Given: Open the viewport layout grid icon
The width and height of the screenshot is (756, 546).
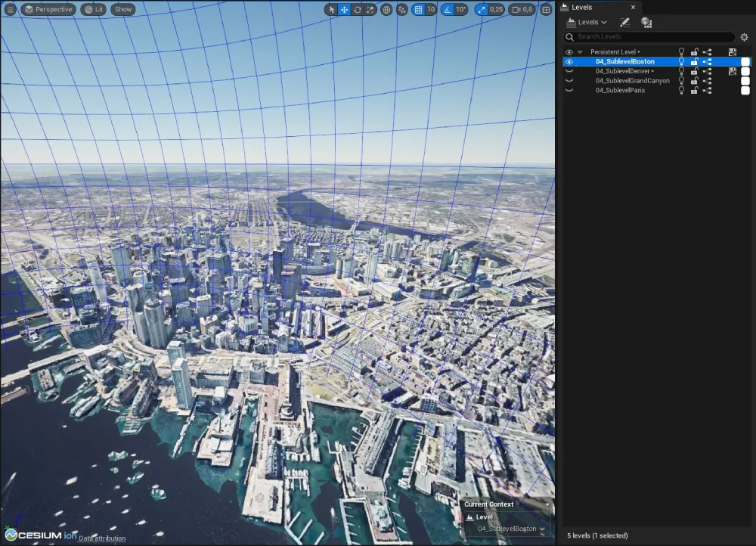Looking at the screenshot, I should point(546,10).
